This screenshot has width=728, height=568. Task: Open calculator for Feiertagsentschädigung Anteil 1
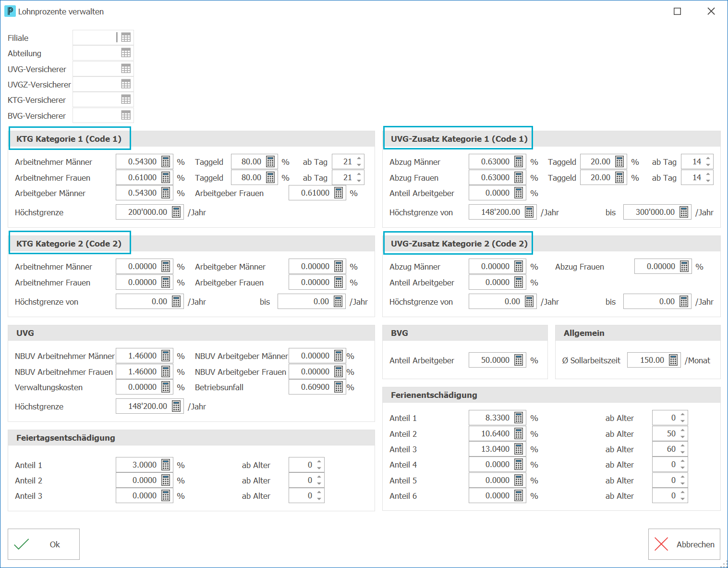[x=166, y=465]
